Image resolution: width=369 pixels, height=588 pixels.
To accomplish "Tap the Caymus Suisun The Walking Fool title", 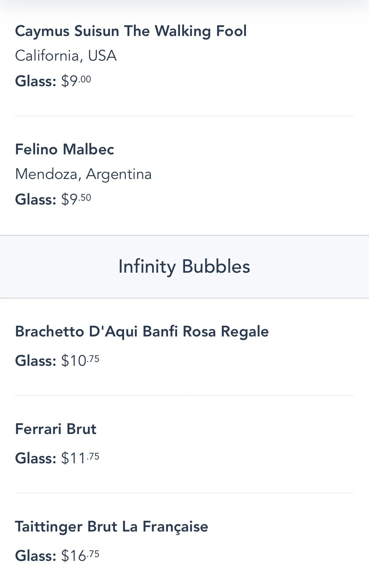I will [x=131, y=31].
